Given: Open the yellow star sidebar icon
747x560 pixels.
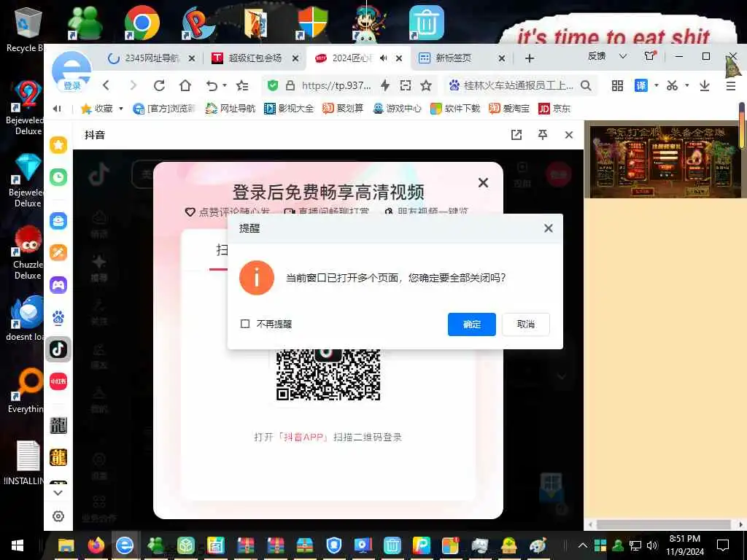Looking at the screenshot, I should click(58, 145).
